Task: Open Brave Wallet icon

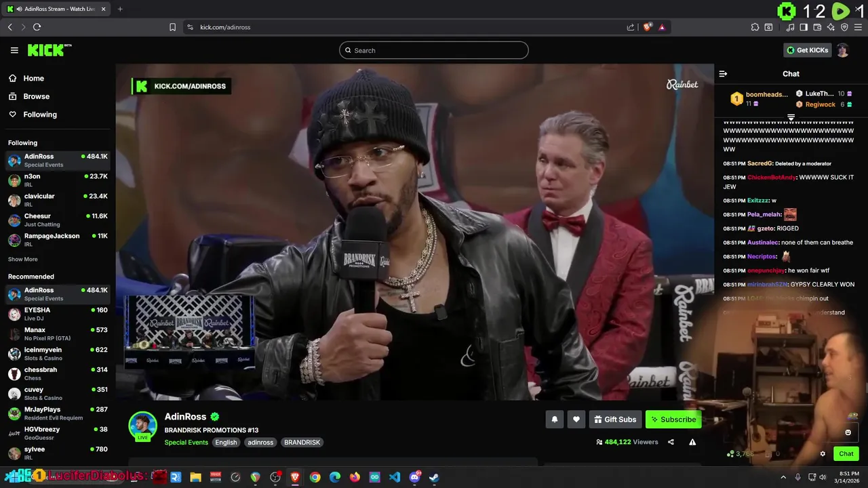Action: coord(817,27)
